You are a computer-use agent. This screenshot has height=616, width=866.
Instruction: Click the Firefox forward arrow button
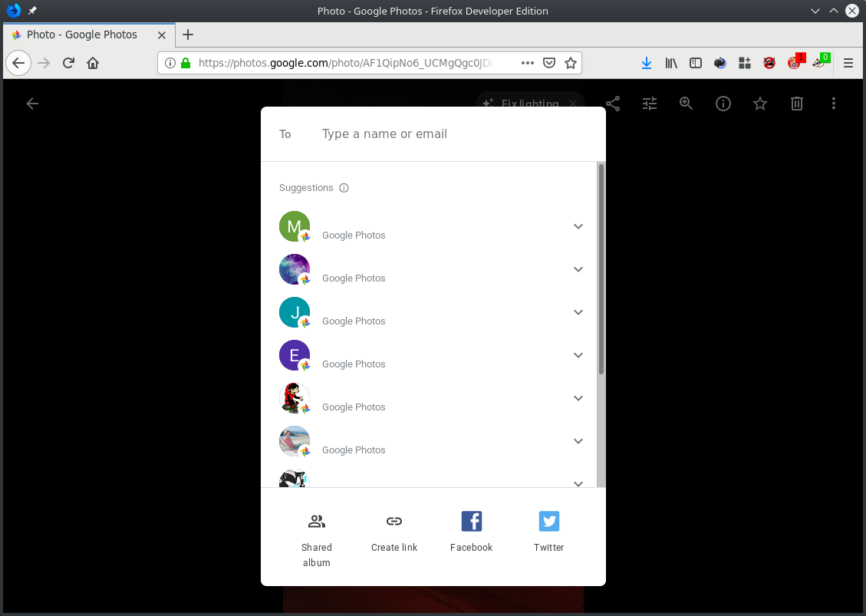tap(44, 63)
